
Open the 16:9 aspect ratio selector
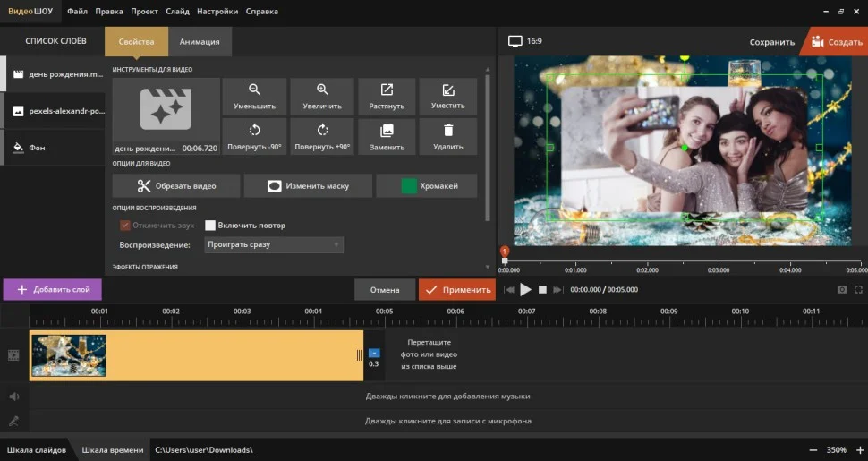(525, 41)
